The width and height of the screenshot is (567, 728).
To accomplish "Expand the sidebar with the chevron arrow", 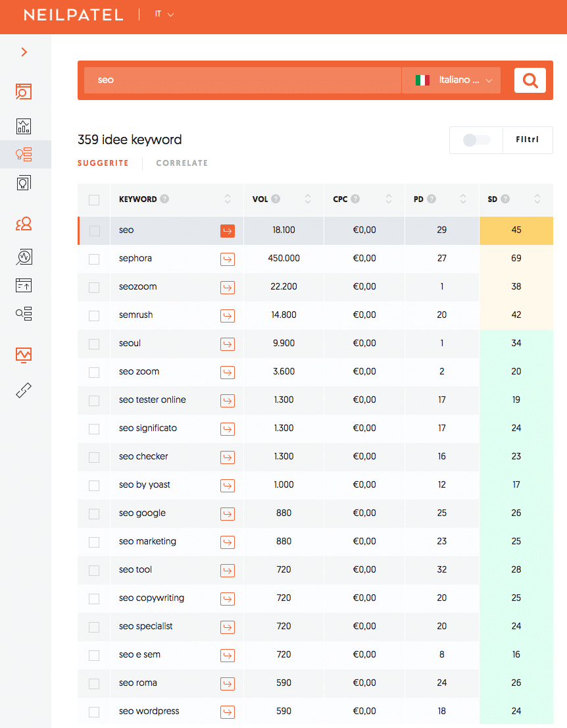I will tap(24, 52).
